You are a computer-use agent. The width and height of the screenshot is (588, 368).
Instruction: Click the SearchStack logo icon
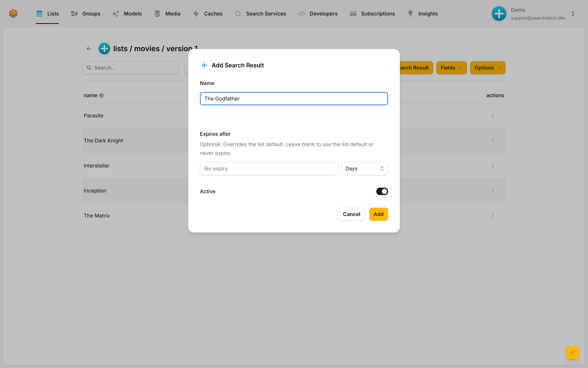13,13
